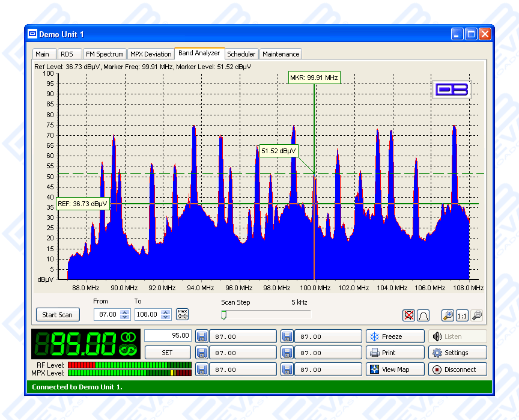Click the zoom out magnifier icon
The height and width of the screenshot is (420, 519).
point(477,315)
